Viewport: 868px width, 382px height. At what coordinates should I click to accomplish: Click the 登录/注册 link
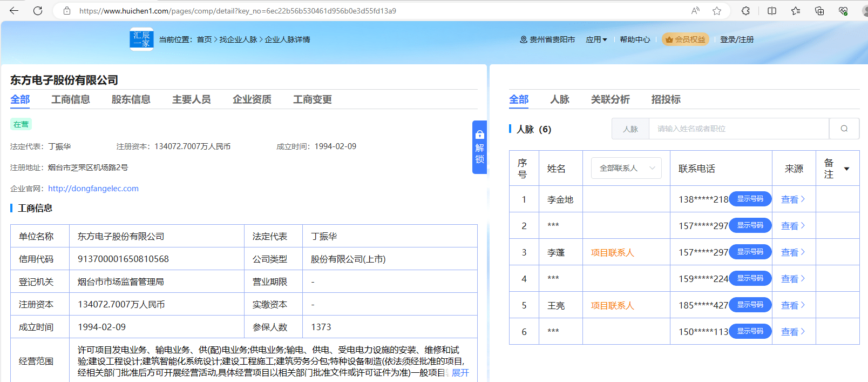pos(737,39)
